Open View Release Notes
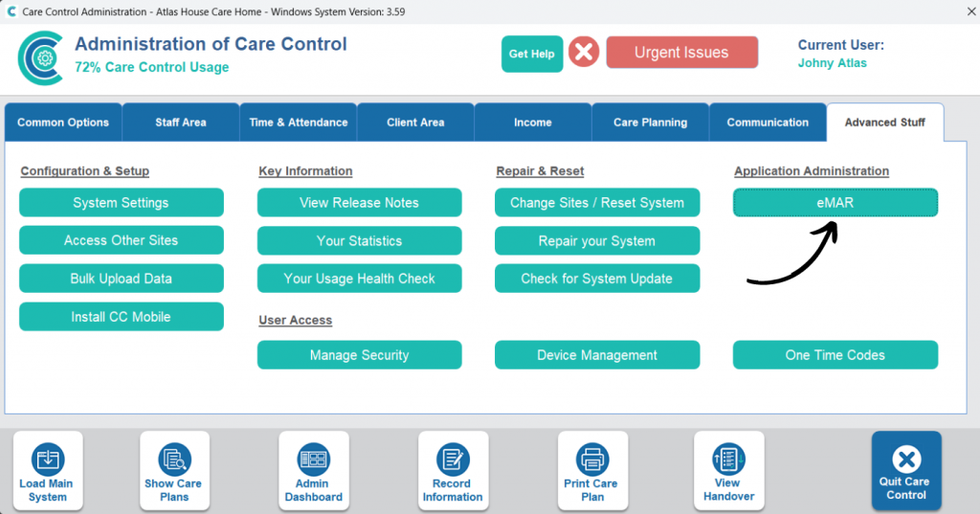This screenshot has width=980, height=514. click(360, 203)
